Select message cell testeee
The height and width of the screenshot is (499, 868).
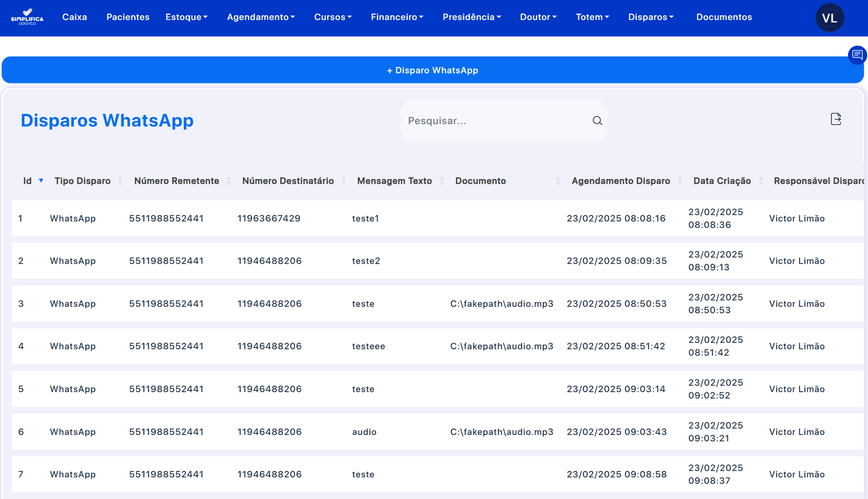pyautogui.click(x=368, y=346)
